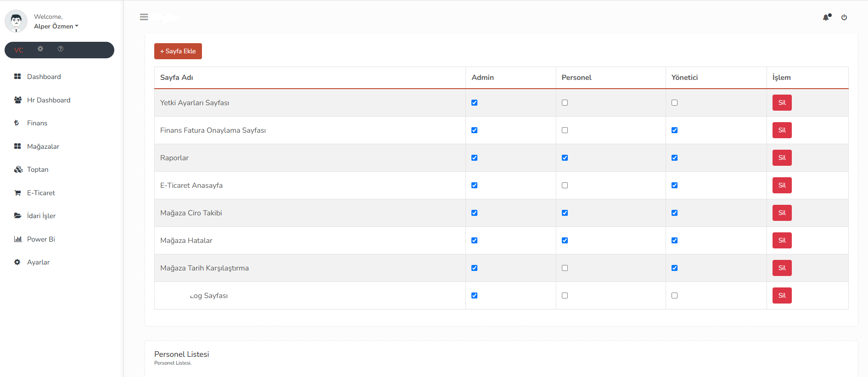868x377 pixels.
Task: Open the notifications bell icon
Action: click(x=826, y=17)
